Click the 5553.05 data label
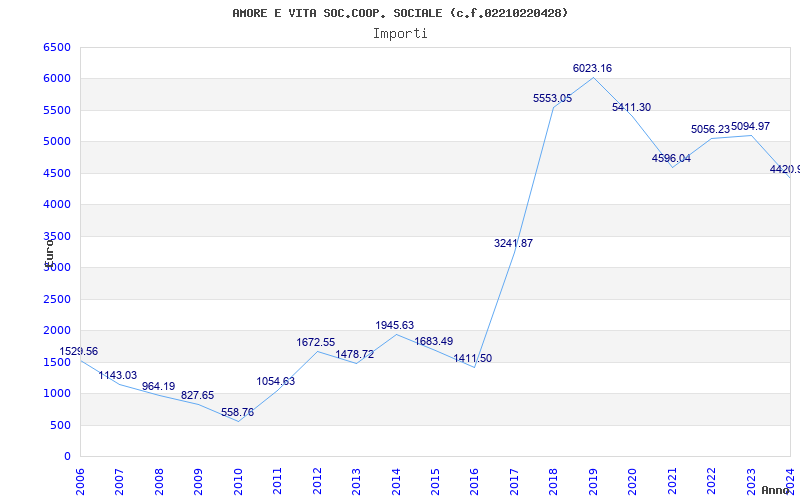This screenshot has width=800, height=500. pos(553,98)
